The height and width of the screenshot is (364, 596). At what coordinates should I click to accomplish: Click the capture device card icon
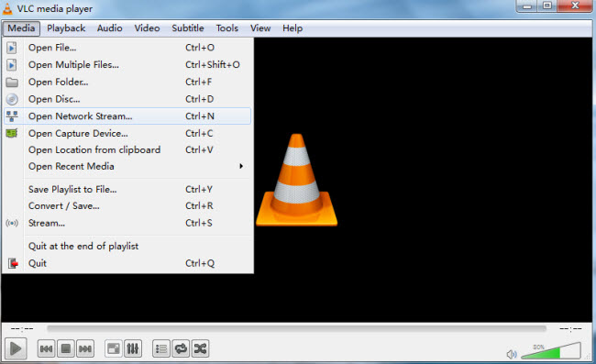coord(12,133)
